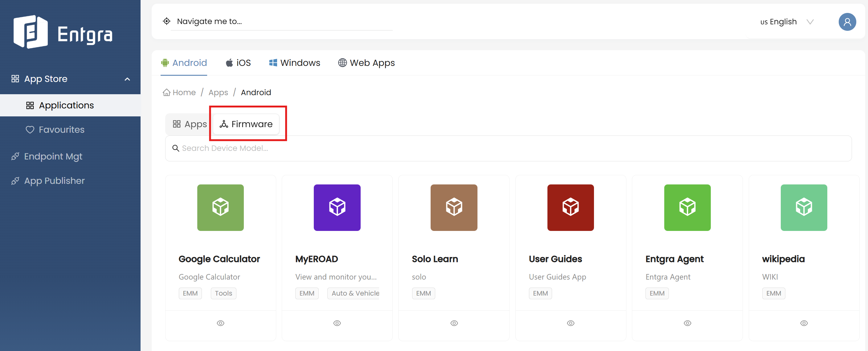This screenshot has height=351, width=868.
Task: View wikipedia via eye icon
Action: [x=804, y=323]
